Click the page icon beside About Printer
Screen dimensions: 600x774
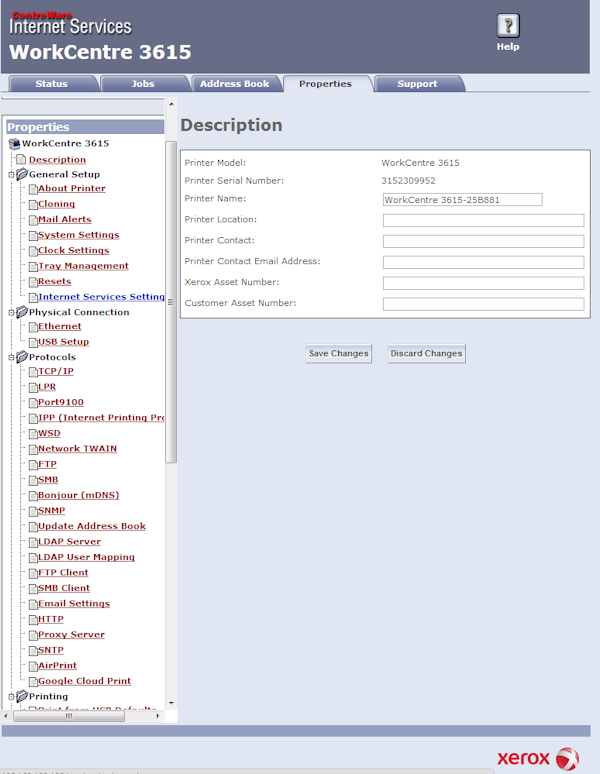[32, 189]
